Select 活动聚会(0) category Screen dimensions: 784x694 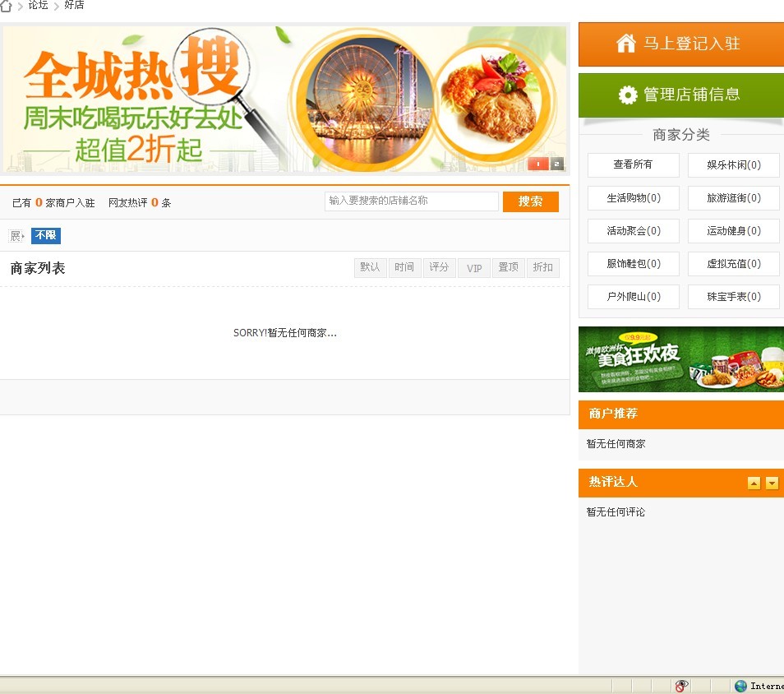point(633,231)
